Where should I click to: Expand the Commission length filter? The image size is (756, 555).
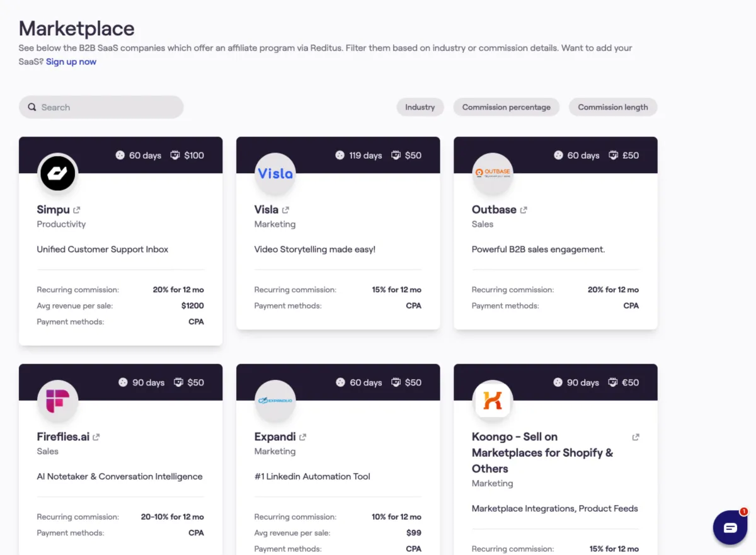(x=612, y=107)
